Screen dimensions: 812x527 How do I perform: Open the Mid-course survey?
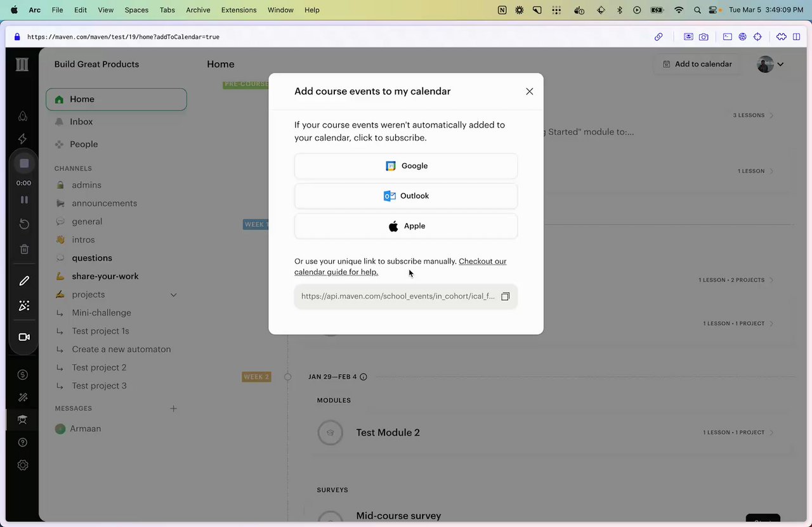click(x=398, y=516)
